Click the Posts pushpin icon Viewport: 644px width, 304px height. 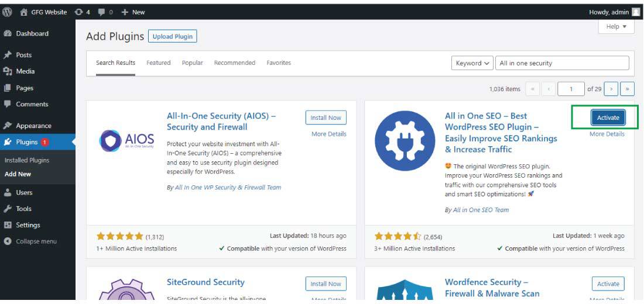8,55
